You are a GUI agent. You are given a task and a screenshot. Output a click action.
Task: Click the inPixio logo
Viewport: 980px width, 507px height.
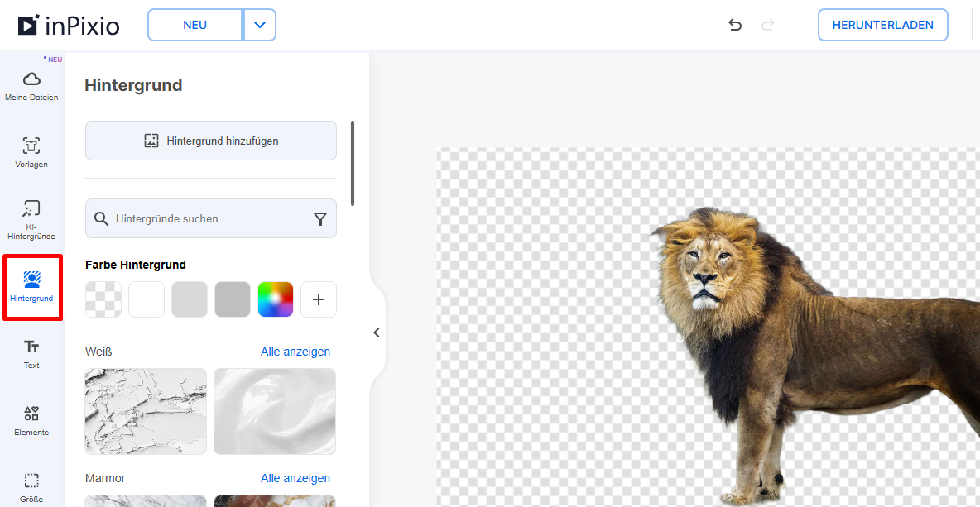coord(69,25)
